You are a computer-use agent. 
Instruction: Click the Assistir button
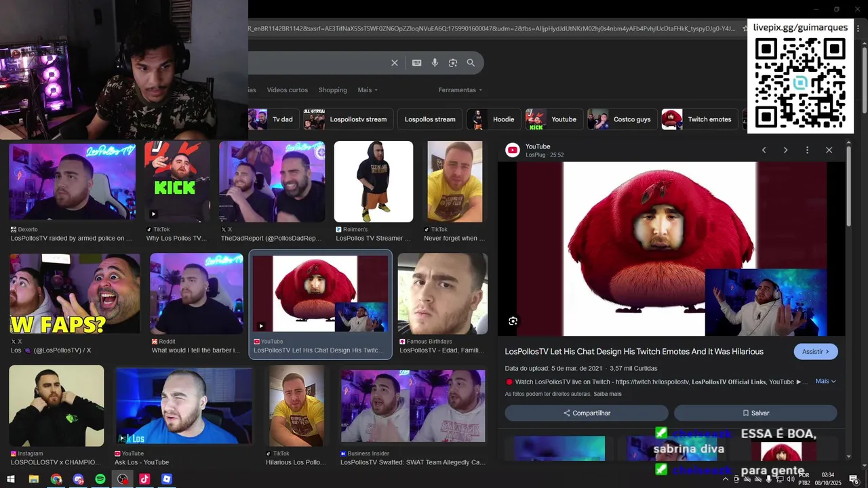[x=816, y=352]
